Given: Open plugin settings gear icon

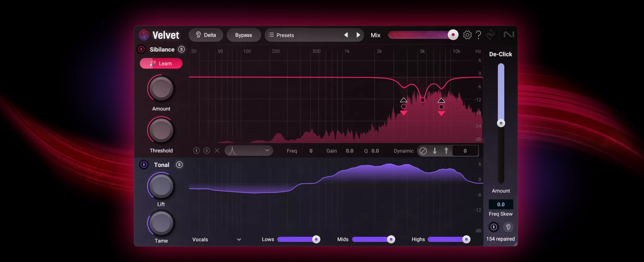Looking at the screenshot, I should 467,35.
